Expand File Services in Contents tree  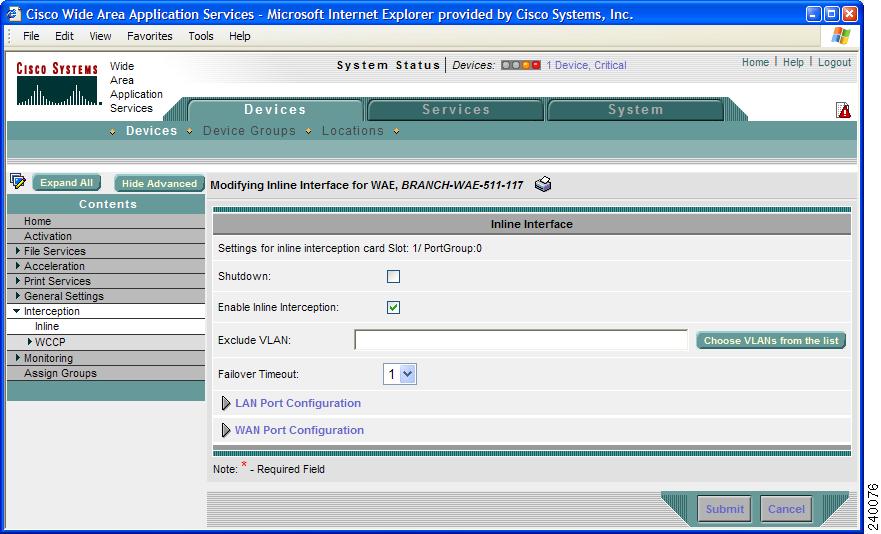(x=18, y=251)
